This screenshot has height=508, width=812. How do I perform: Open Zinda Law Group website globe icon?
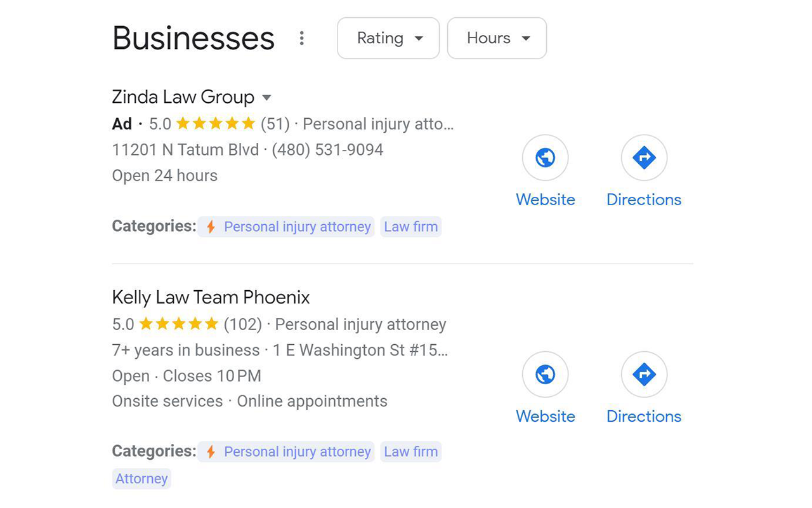(x=545, y=157)
